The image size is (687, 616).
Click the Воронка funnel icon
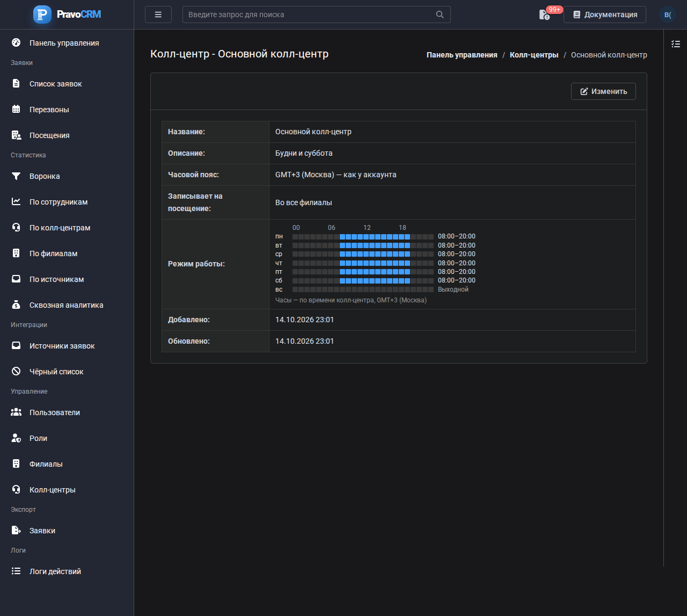coord(16,176)
